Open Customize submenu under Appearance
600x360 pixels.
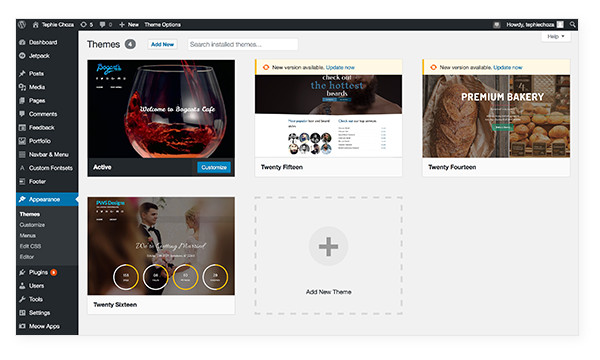click(x=32, y=225)
